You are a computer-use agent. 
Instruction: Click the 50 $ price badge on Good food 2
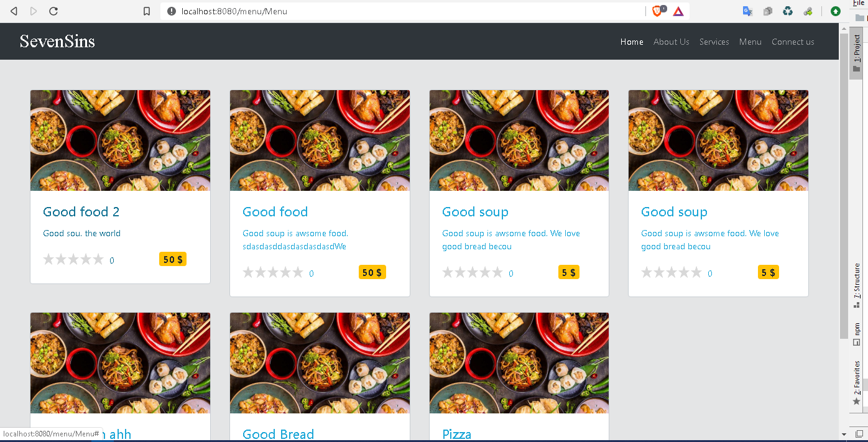[173, 259]
